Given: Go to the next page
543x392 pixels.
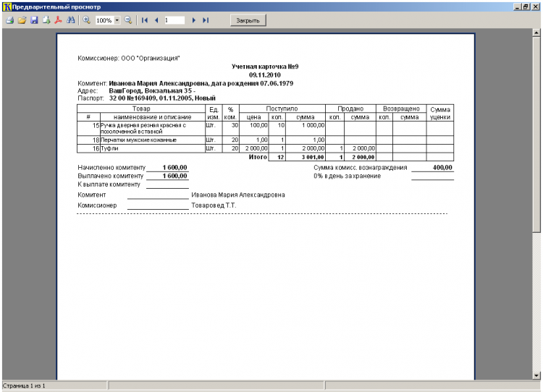Looking at the screenshot, I should pyautogui.click(x=193, y=20).
